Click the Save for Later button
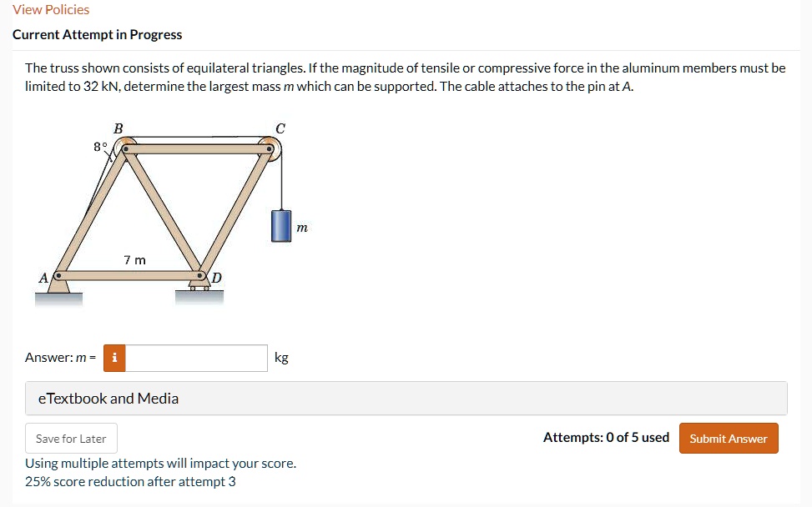 point(70,438)
